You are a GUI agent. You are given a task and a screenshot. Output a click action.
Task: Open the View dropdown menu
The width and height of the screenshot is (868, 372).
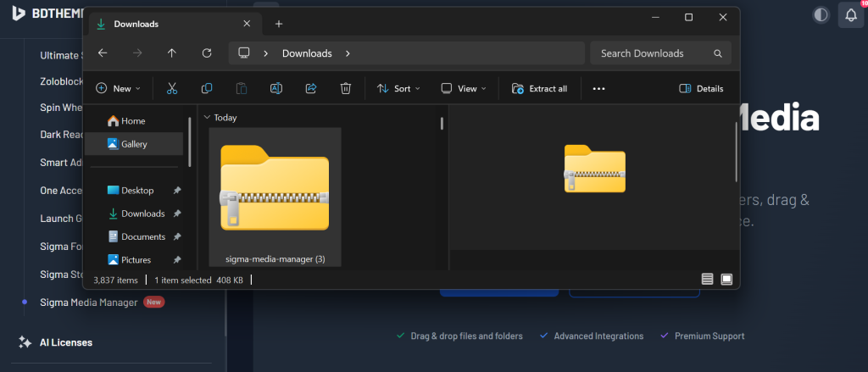click(464, 89)
